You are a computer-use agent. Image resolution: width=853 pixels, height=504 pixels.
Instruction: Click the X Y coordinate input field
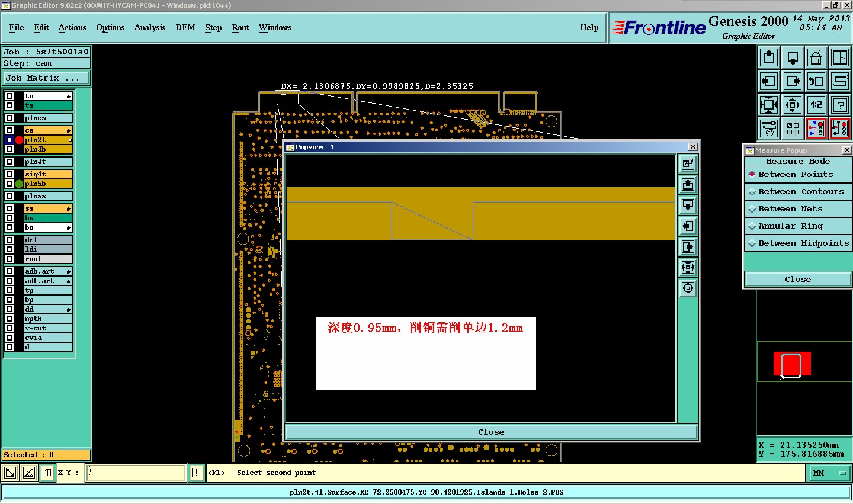click(136, 473)
